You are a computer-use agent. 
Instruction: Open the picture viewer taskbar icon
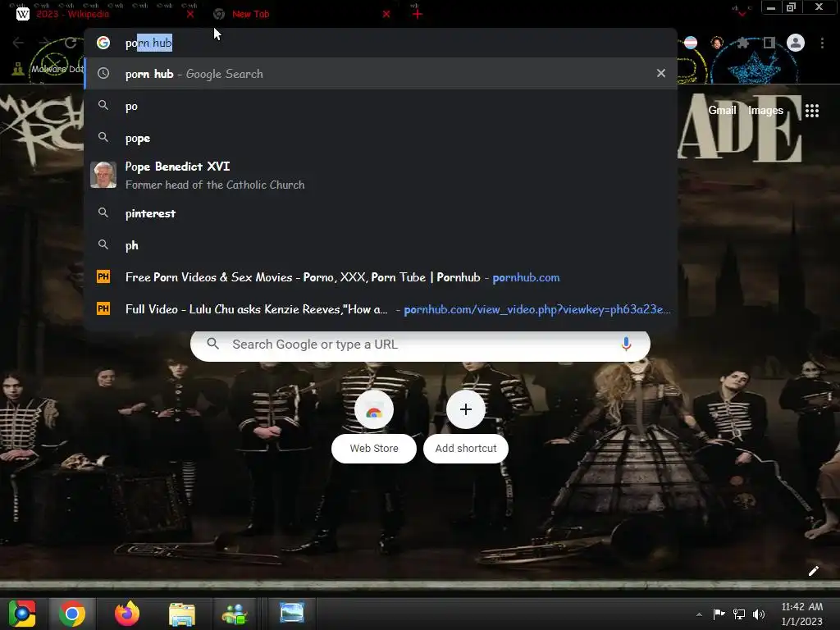[292, 613]
